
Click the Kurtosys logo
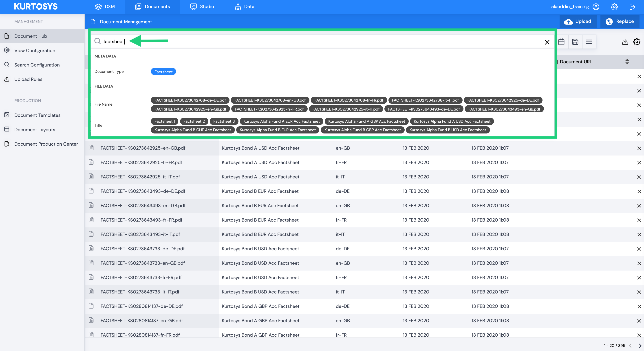36,7
